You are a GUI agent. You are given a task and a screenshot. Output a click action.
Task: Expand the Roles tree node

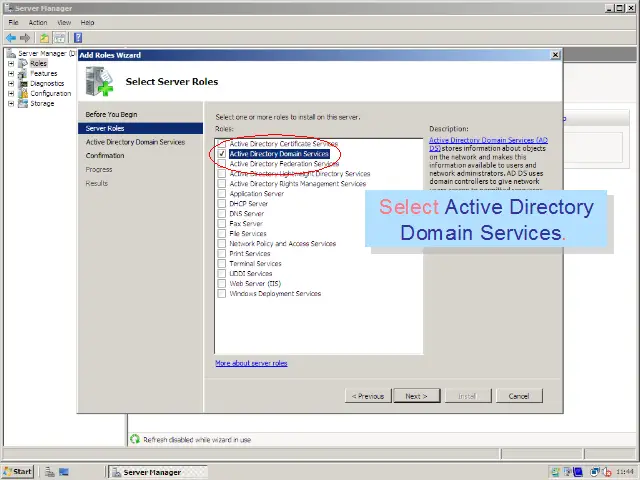click(x=11, y=64)
